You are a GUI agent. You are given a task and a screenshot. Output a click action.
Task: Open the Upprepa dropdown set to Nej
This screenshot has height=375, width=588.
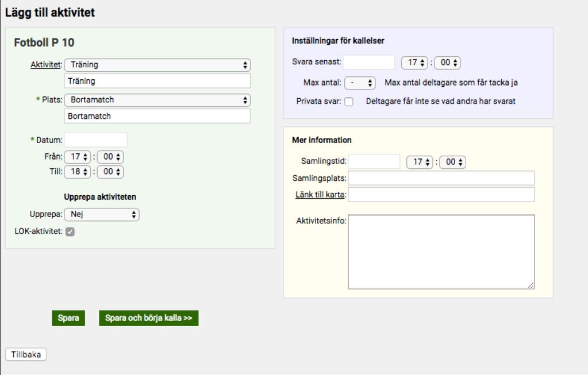[102, 214]
